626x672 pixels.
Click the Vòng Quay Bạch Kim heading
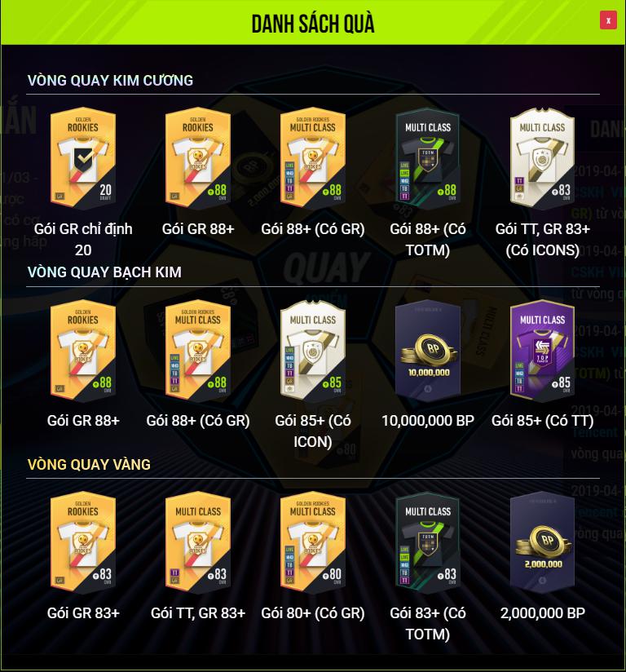point(104,272)
